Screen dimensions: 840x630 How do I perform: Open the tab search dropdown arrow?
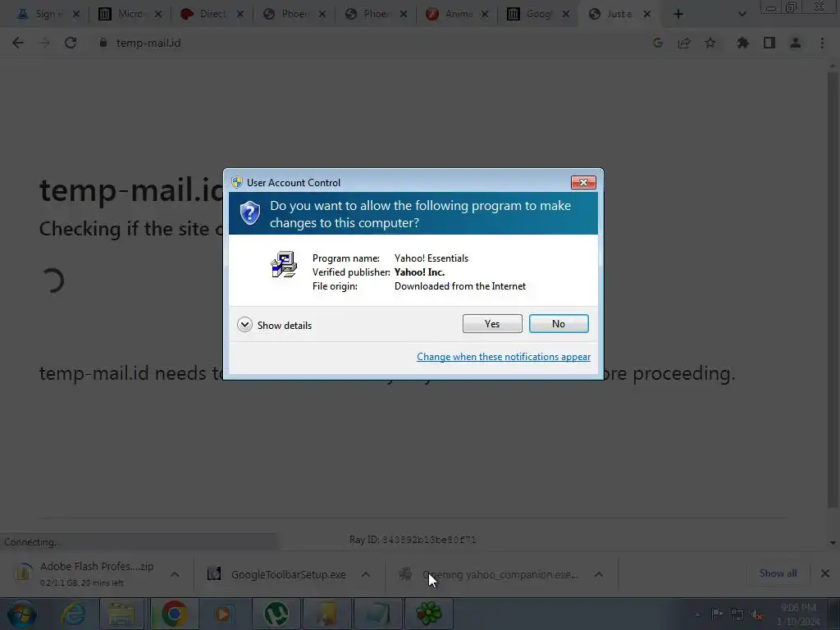click(x=742, y=14)
